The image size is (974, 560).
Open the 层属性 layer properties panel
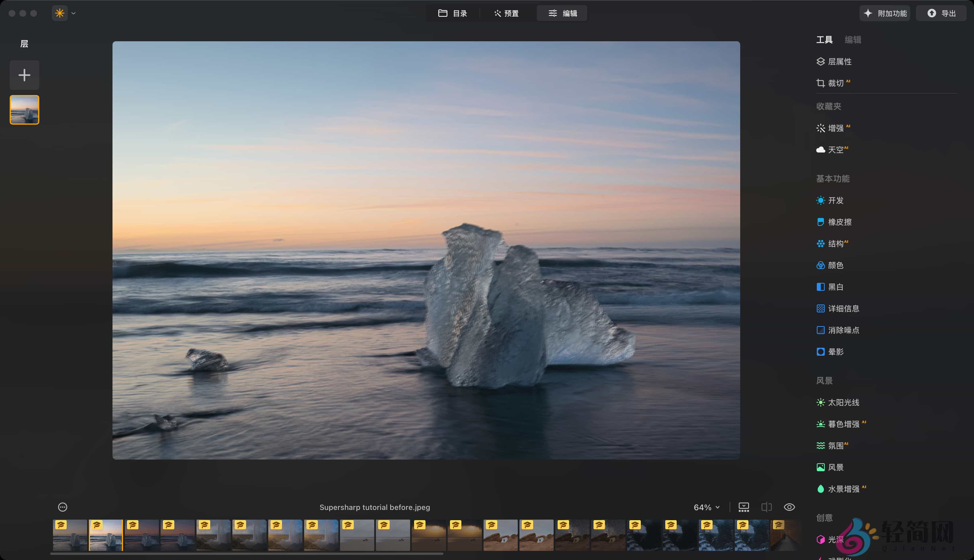[x=839, y=61]
